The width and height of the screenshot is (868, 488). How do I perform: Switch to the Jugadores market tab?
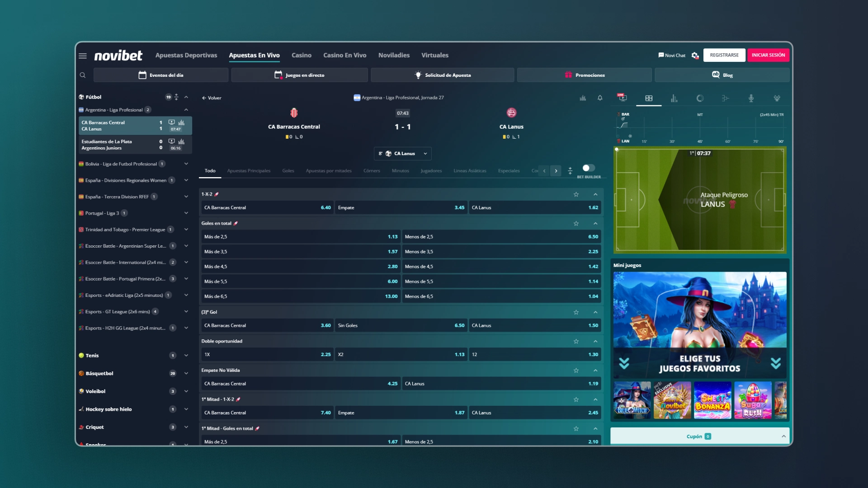click(431, 171)
